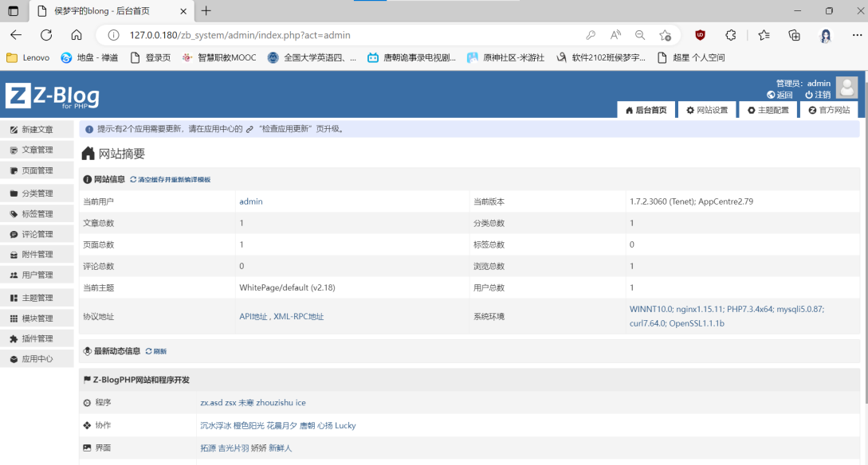Click the Z-Blog logo

coord(53,96)
